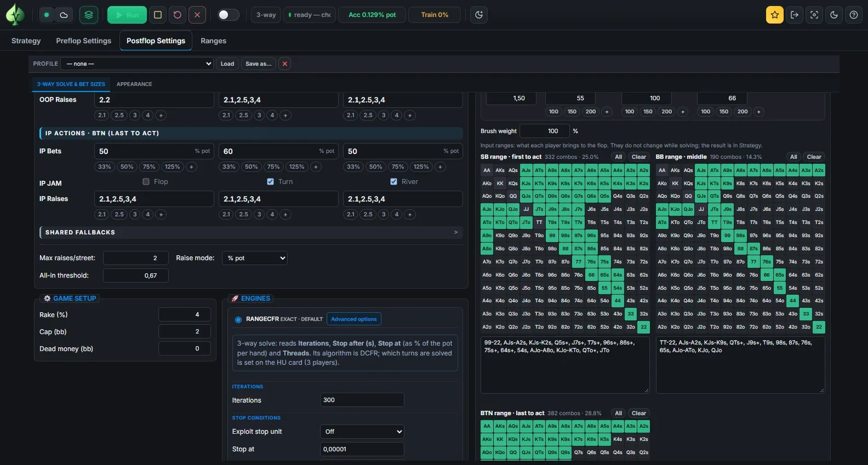868x465 pixels.
Task: Click the square stop button
Action: [x=158, y=15]
